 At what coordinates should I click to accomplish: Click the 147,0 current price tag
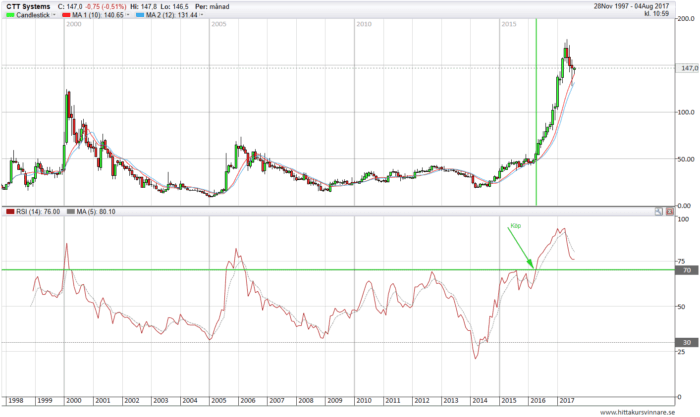coord(688,68)
